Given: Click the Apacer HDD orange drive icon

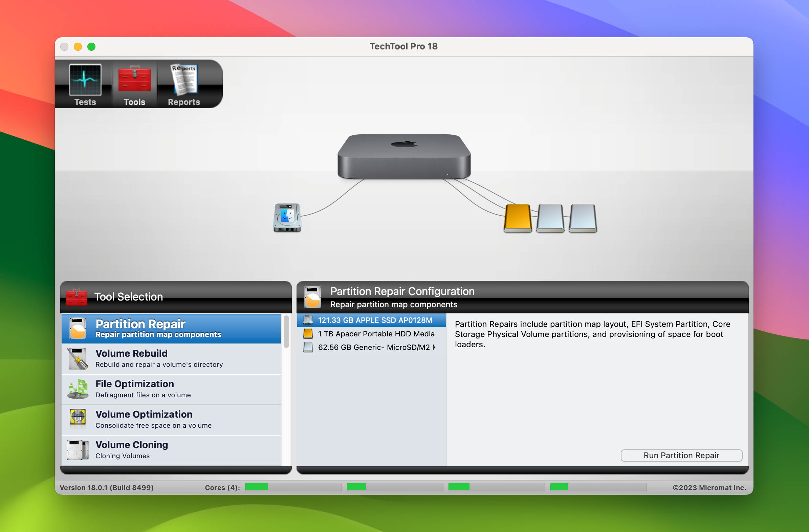Looking at the screenshot, I should 308,333.
